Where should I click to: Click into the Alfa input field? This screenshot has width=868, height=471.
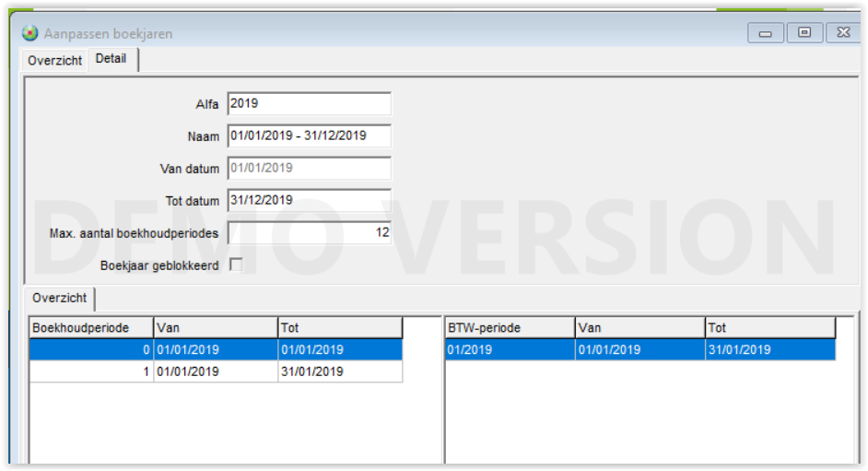tap(309, 104)
